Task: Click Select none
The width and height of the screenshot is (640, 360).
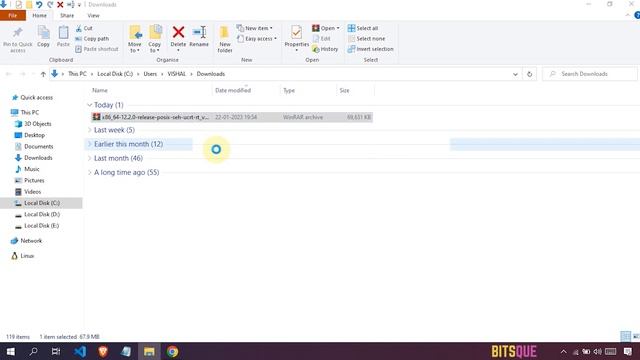Action: pos(367,39)
